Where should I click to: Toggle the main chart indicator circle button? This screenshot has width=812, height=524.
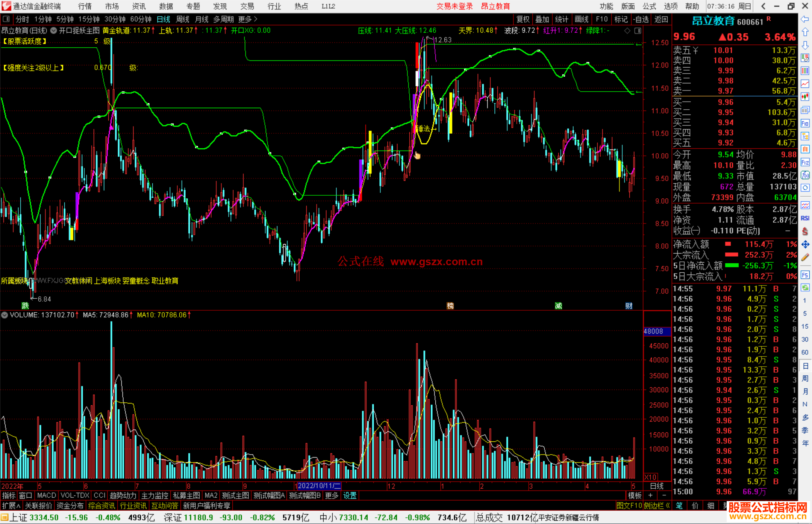pos(54,30)
